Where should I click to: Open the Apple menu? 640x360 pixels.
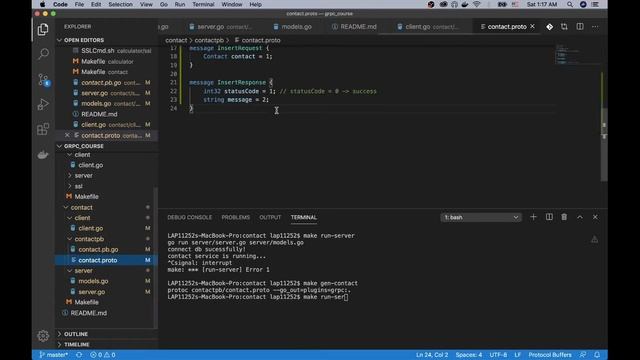tap(42, 4)
